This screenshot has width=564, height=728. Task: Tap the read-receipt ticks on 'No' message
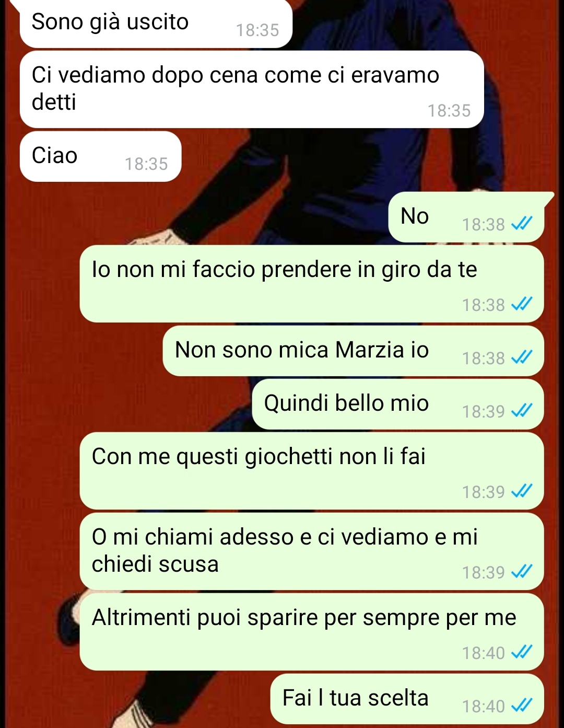(521, 224)
